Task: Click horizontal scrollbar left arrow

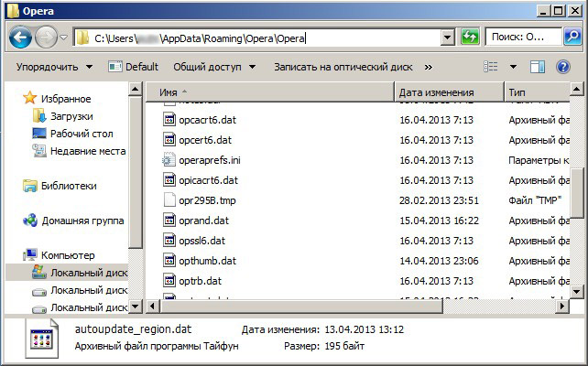Action: [x=152, y=307]
